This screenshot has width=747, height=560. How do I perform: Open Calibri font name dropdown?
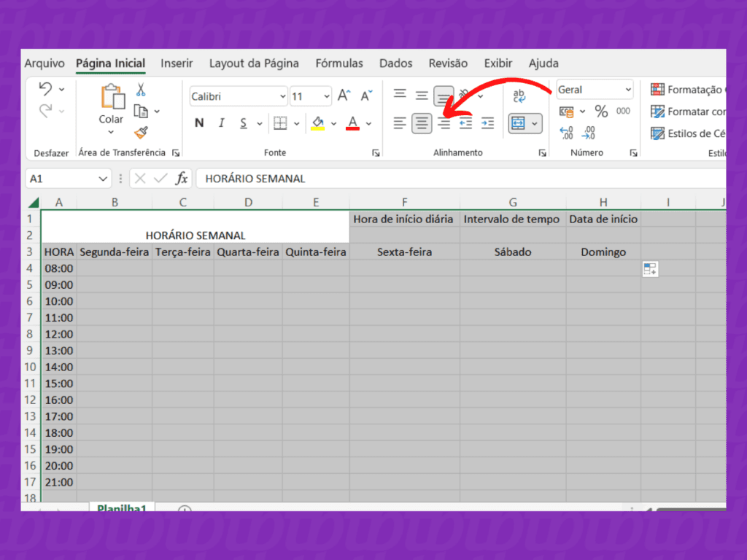282,97
